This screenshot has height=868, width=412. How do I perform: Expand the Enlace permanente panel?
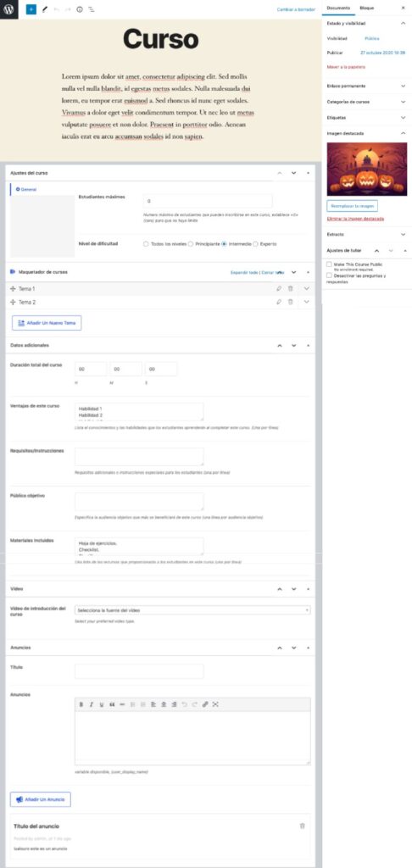(403, 86)
